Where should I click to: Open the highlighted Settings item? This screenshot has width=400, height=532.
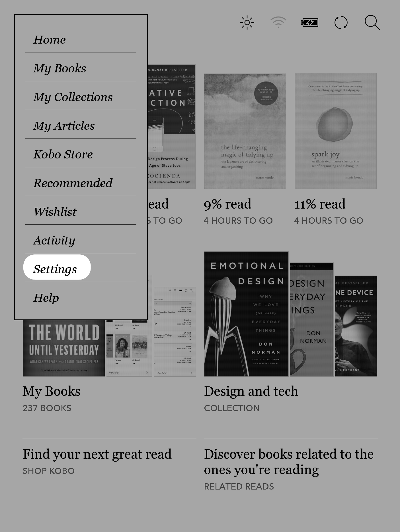57,267
